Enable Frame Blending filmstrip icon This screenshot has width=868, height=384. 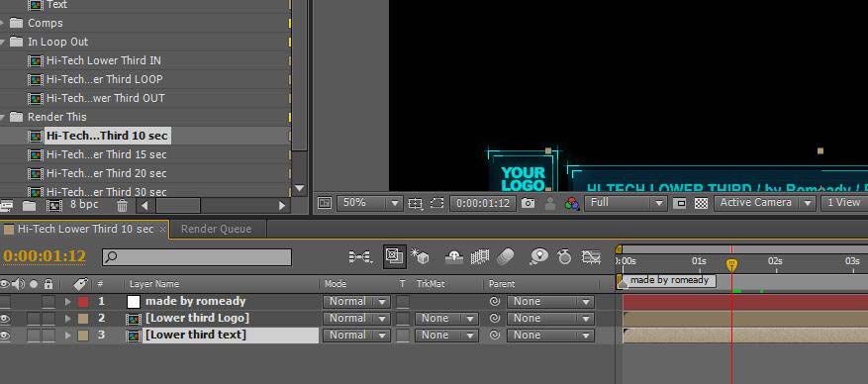pyautogui.click(x=479, y=256)
